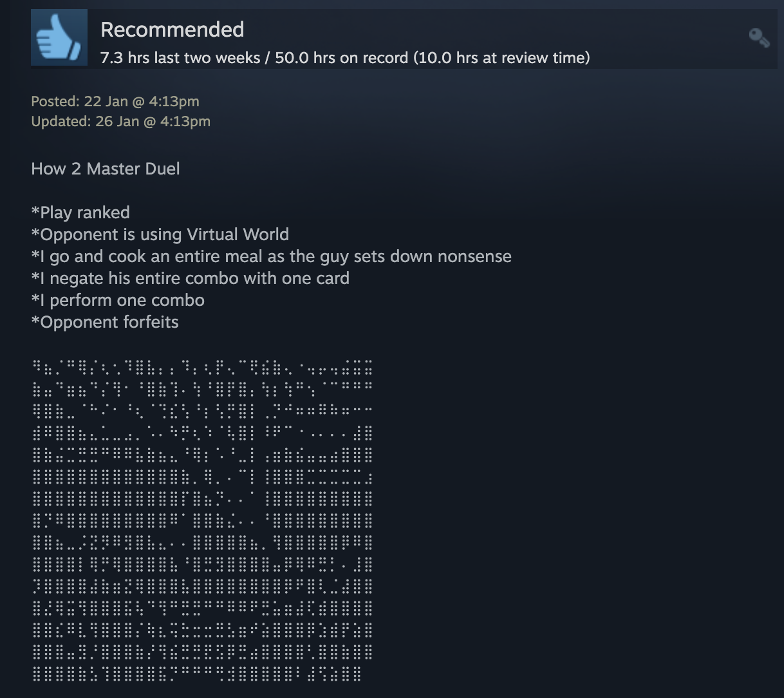Click the Updated: 26 Jan date

[120, 121]
